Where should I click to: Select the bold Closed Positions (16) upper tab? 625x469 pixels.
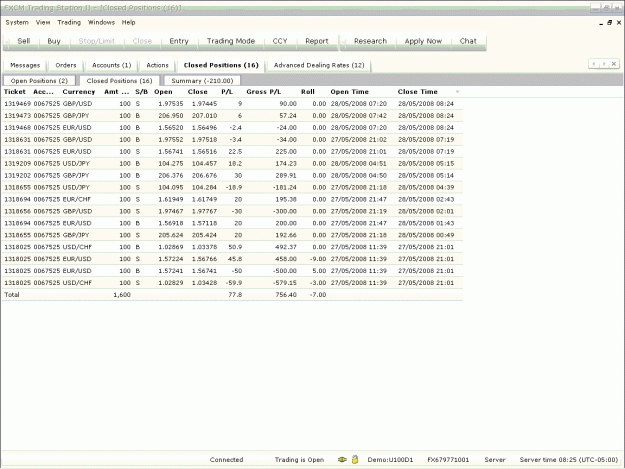tap(221, 65)
